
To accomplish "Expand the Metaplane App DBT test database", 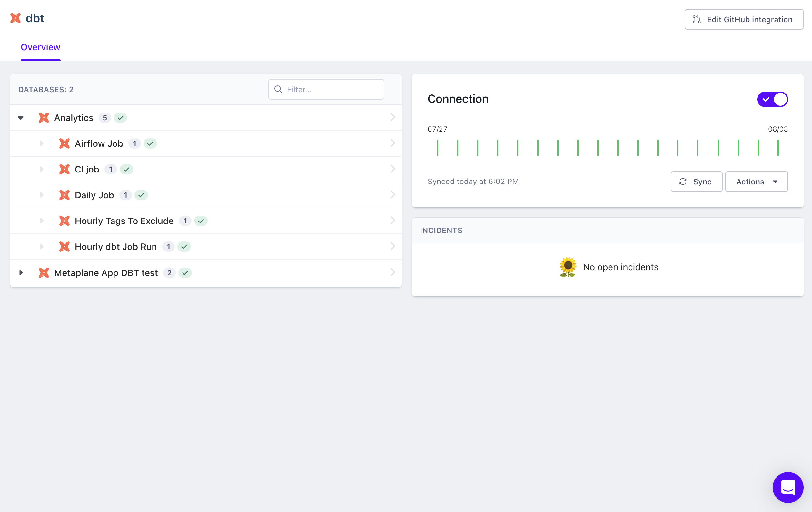I will (x=21, y=273).
